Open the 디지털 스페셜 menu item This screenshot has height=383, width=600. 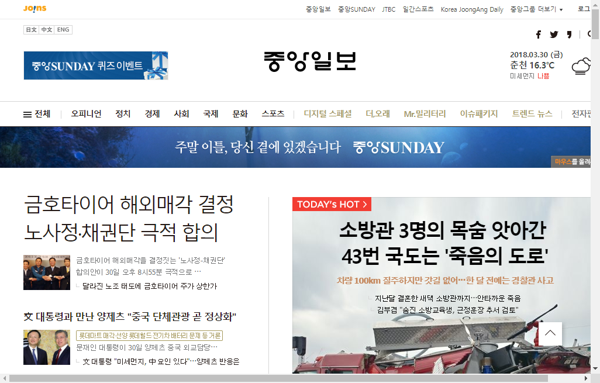(x=328, y=114)
